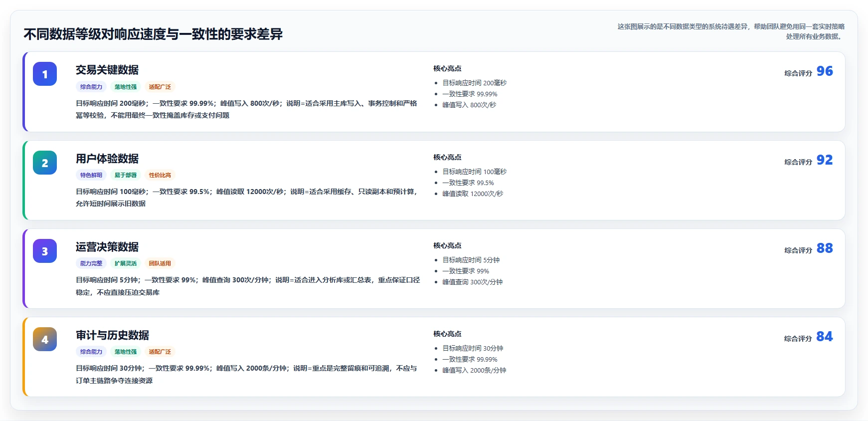Click 核心亮点 heading in 审计与历史数据 card
Image resolution: width=868 pixels, height=421 pixels.
[447, 334]
